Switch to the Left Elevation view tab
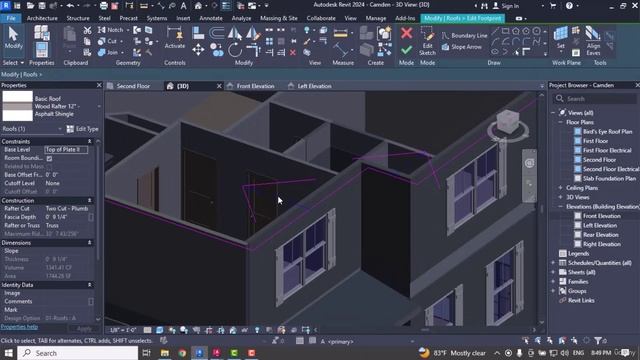 314,86
